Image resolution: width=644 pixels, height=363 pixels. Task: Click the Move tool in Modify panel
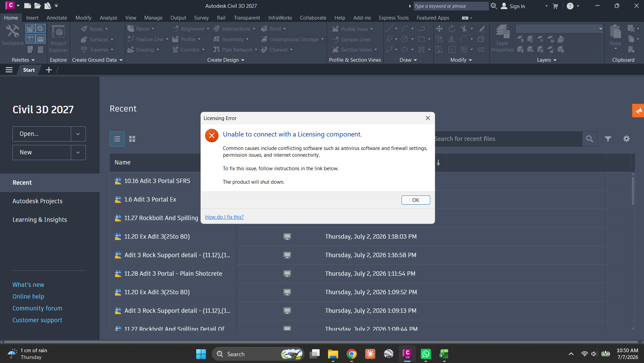tap(439, 29)
